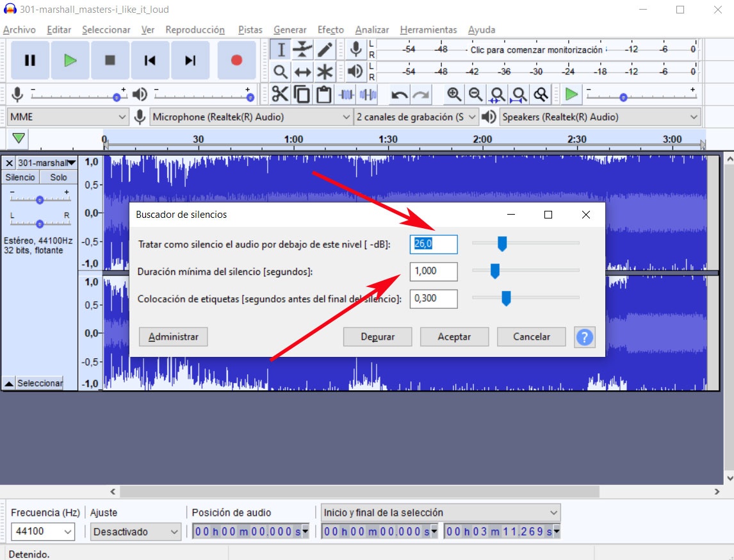
Task: Collapse the track with the arrow beside Seleccionar
Action: coord(9,383)
